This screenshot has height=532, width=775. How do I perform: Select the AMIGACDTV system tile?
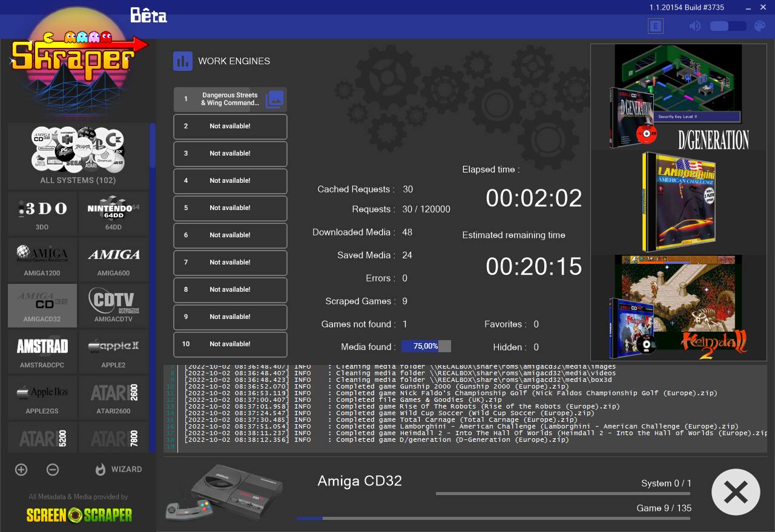tap(114, 306)
